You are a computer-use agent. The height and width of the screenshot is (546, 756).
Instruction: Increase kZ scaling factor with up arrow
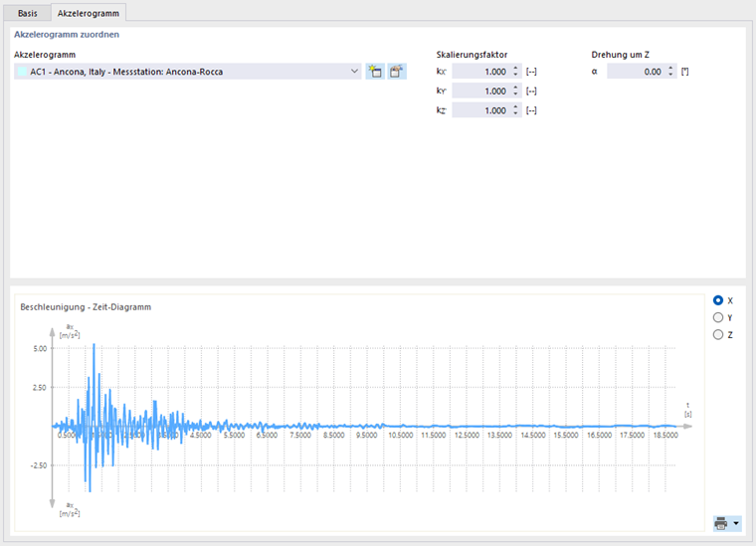coord(515,107)
